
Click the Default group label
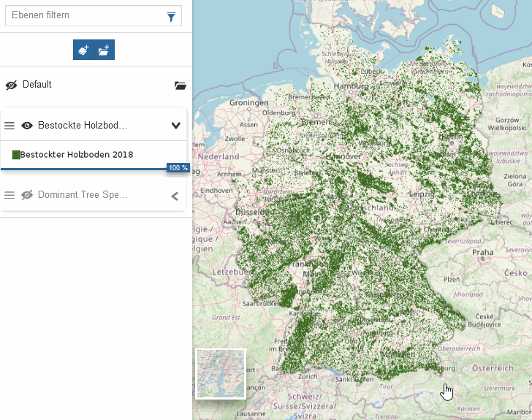pyautogui.click(x=37, y=85)
